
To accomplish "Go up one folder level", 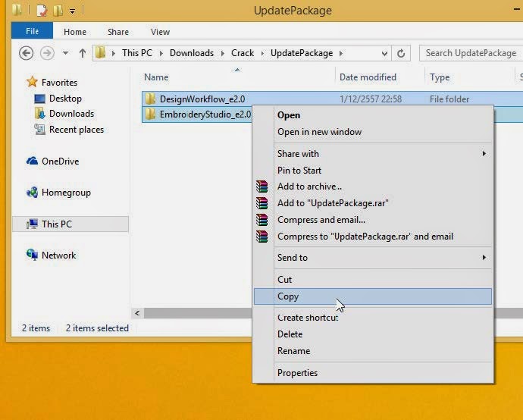I will tap(83, 53).
